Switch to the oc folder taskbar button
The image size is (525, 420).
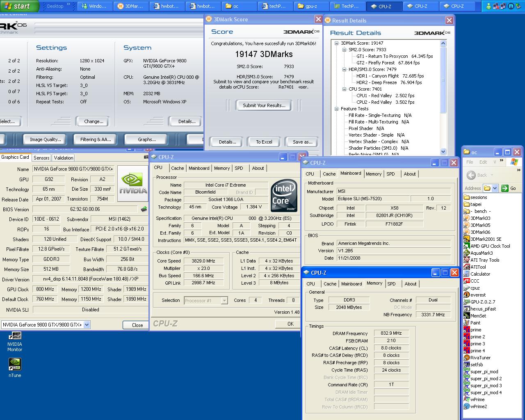(x=239, y=6)
